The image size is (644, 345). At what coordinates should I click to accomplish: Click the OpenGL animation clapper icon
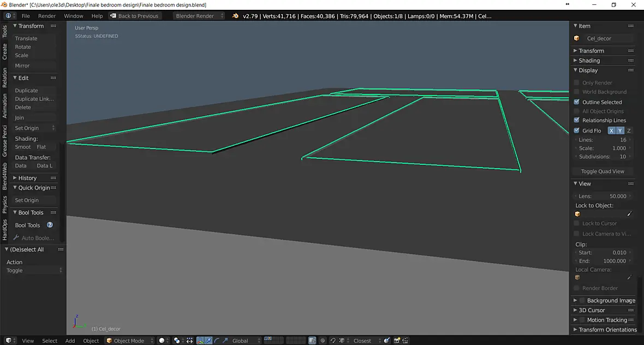click(406, 341)
